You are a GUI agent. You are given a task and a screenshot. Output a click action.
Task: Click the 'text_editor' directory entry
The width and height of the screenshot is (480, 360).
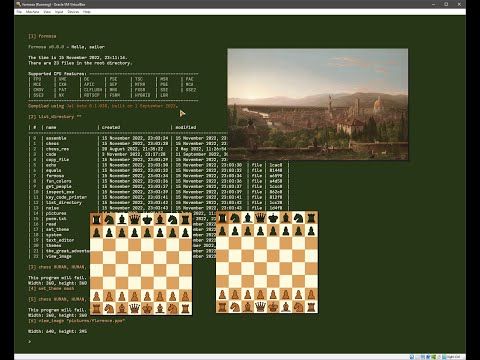60,240
